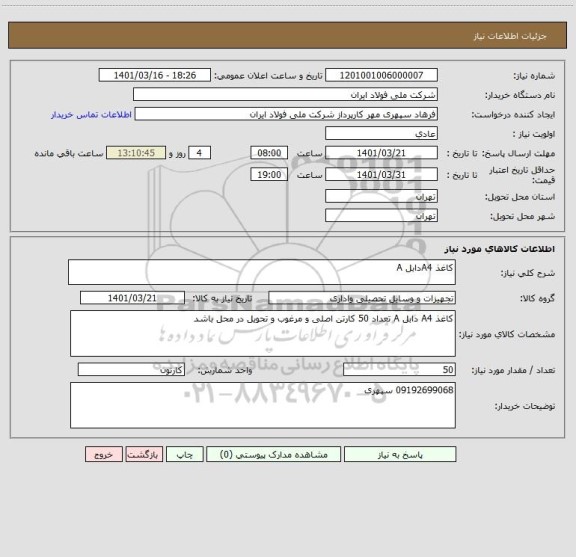Click the واحد شمارش label
Image resolution: width=576 pixels, height=557 pixels.
[x=225, y=370]
